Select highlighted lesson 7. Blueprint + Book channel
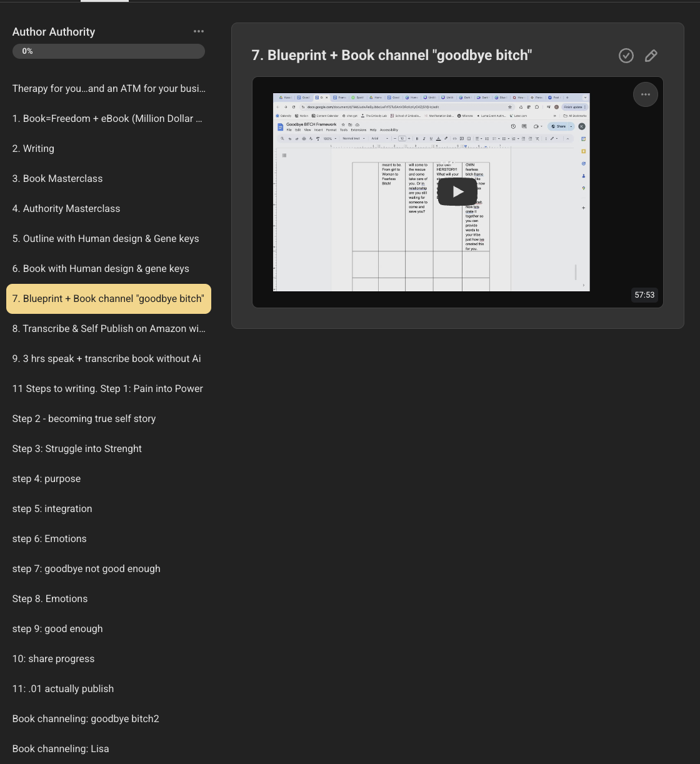This screenshot has width=700, height=764. point(109,299)
